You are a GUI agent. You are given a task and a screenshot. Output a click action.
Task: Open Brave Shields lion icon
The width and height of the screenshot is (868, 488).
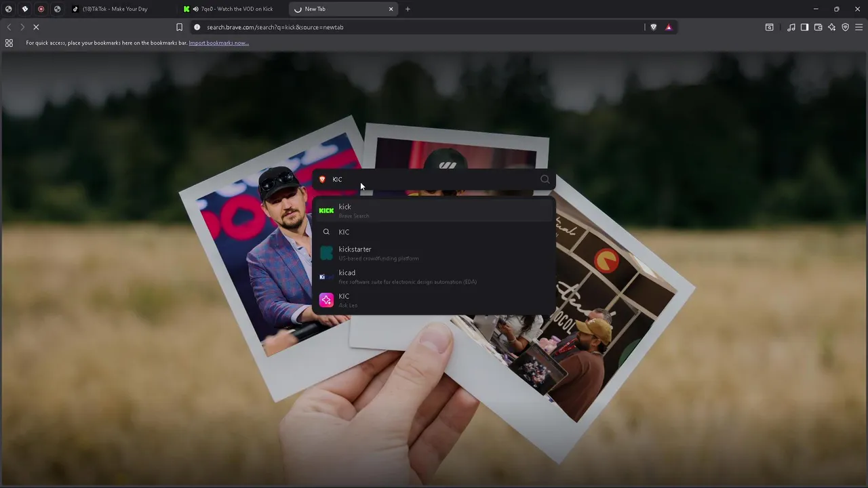click(654, 27)
